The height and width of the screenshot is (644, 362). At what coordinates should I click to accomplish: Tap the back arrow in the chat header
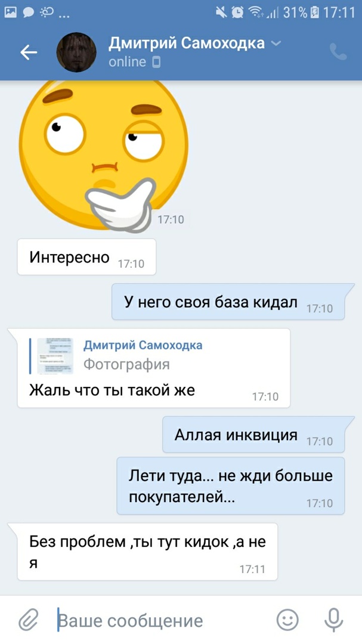pos(29,52)
